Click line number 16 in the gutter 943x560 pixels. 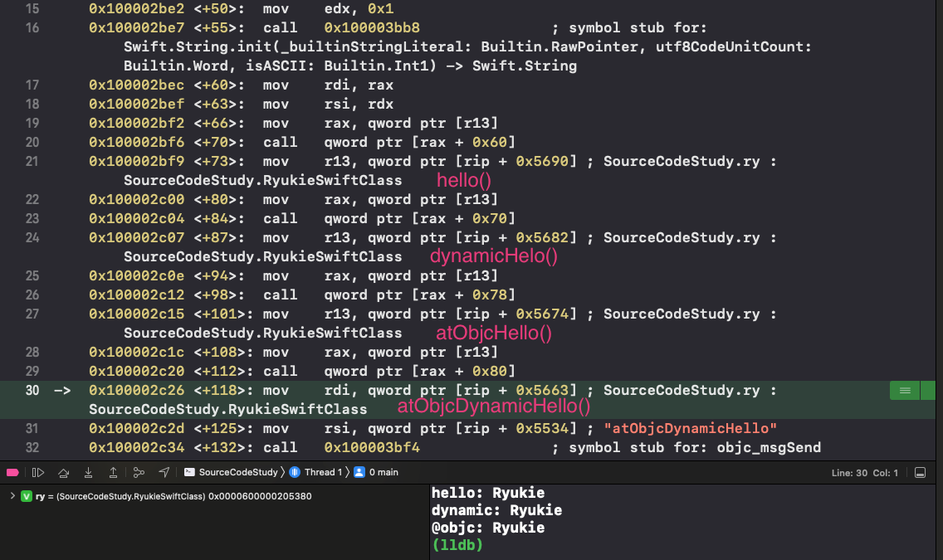coord(32,27)
